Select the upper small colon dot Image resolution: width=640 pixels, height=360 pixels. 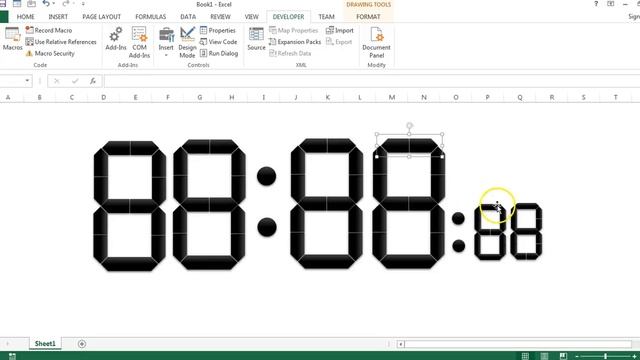458,218
